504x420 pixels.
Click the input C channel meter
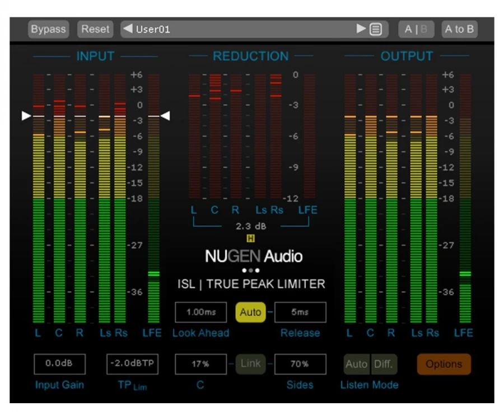(59, 198)
